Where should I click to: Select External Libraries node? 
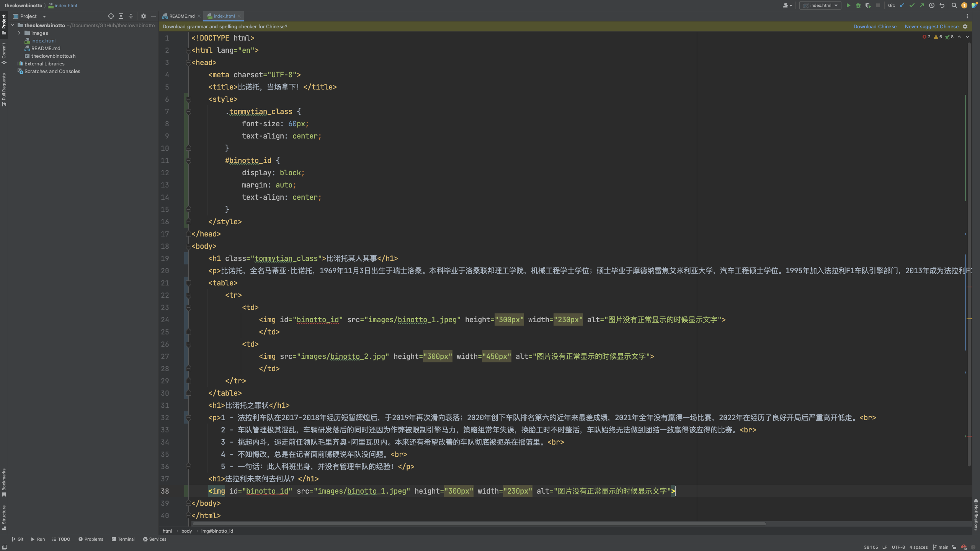tap(44, 64)
